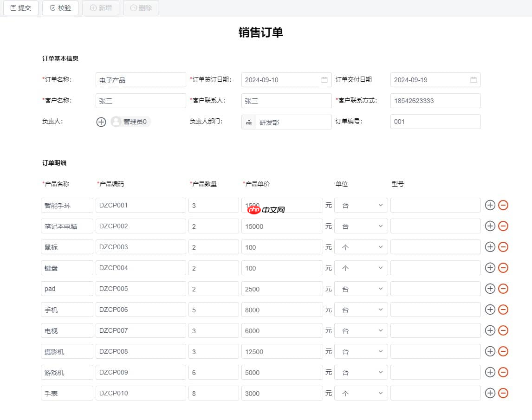Click the 型号 field for 笔记本电脑
The width and height of the screenshot is (532, 420).
click(x=435, y=226)
